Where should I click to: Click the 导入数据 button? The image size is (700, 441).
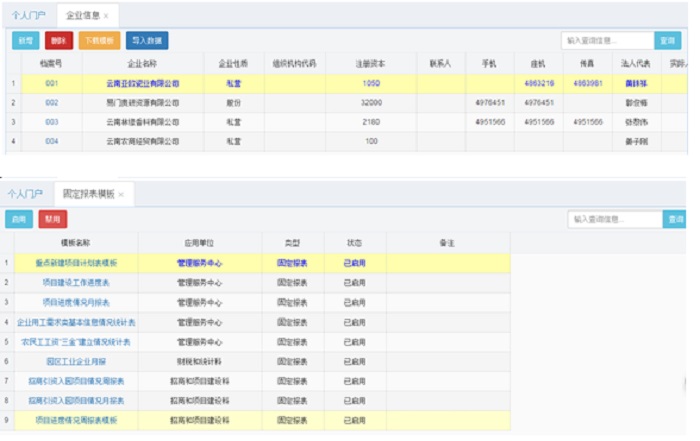coord(147,41)
